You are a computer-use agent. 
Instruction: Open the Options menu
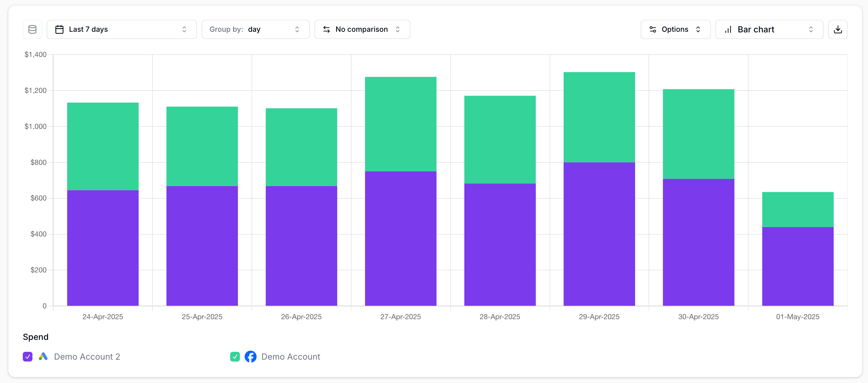click(675, 29)
